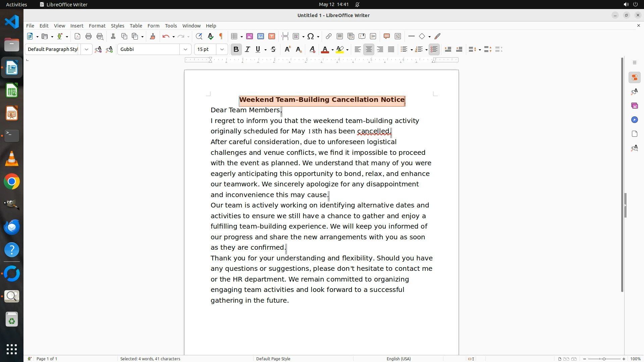This screenshot has width=644, height=362.
Task: Toggle Italic formatting
Action: pos(248,50)
